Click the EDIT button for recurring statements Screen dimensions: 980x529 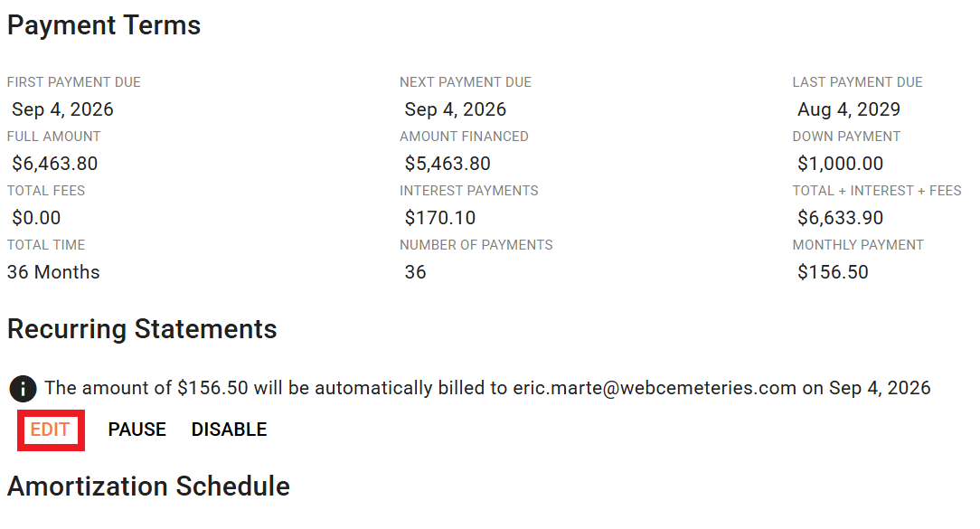point(50,430)
